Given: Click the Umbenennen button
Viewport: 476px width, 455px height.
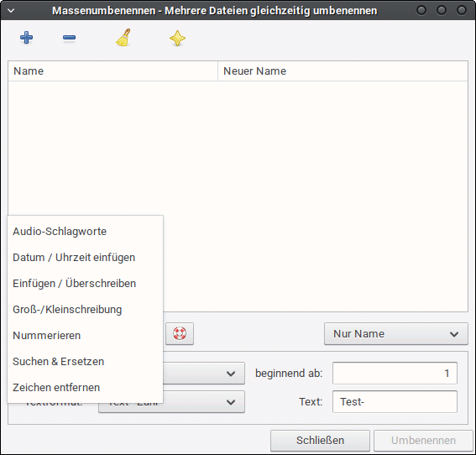Looking at the screenshot, I should click(x=423, y=441).
